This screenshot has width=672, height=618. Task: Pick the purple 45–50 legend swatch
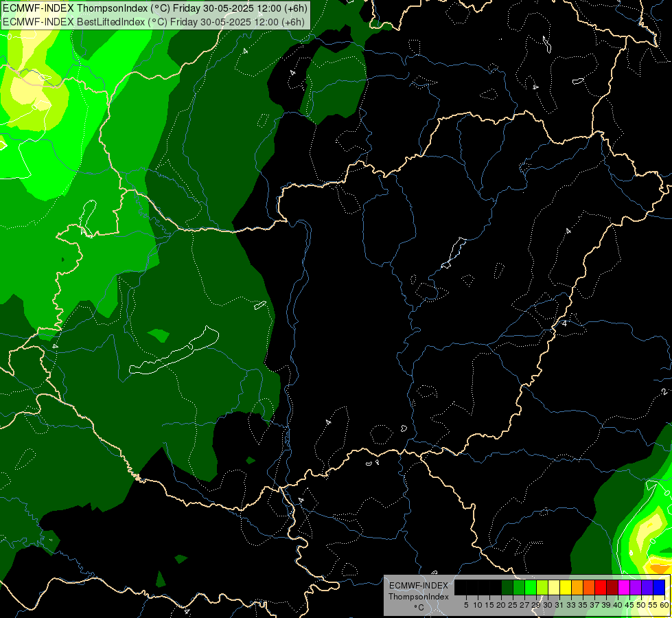(x=636, y=587)
